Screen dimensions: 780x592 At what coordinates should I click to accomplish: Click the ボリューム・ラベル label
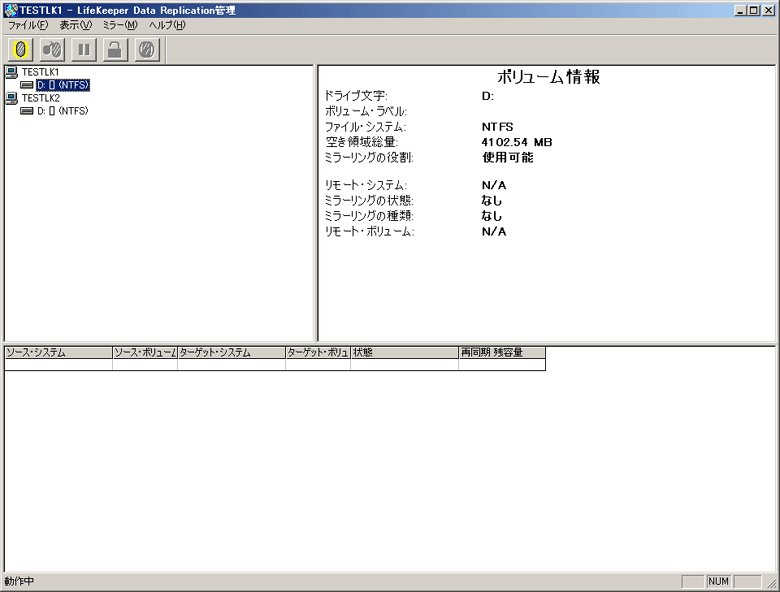[x=366, y=111]
